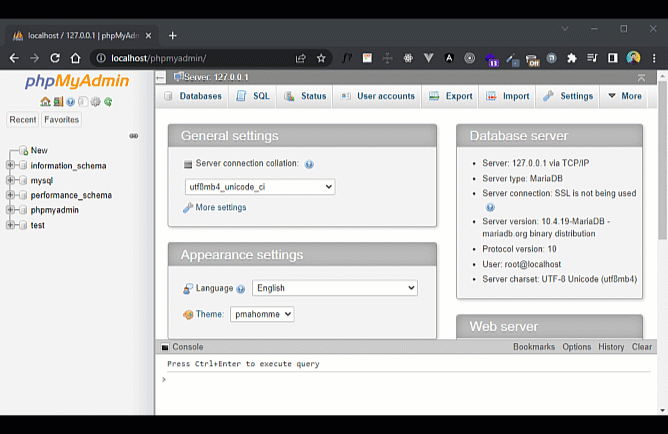The image size is (668, 434).
Task: Open console Options
Action: [x=576, y=347]
